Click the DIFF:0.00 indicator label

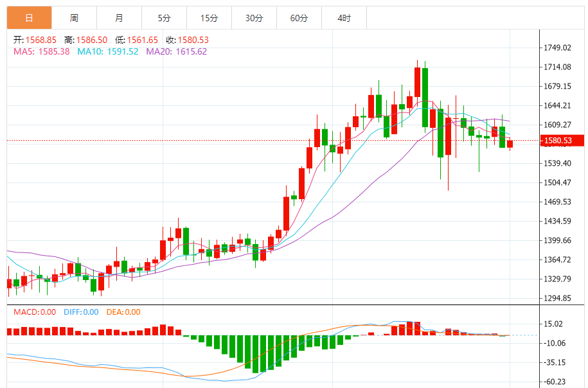[81, 312]
